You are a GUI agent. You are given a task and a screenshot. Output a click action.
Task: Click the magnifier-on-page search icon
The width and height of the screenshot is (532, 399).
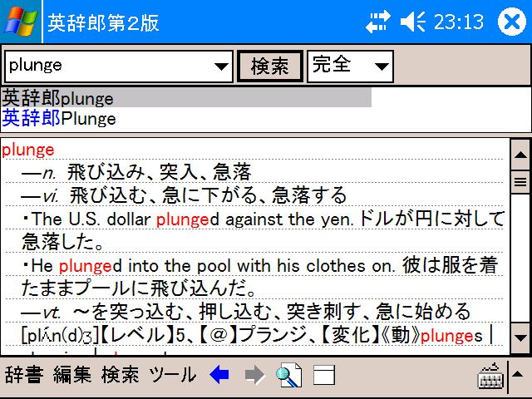[289, 375]
